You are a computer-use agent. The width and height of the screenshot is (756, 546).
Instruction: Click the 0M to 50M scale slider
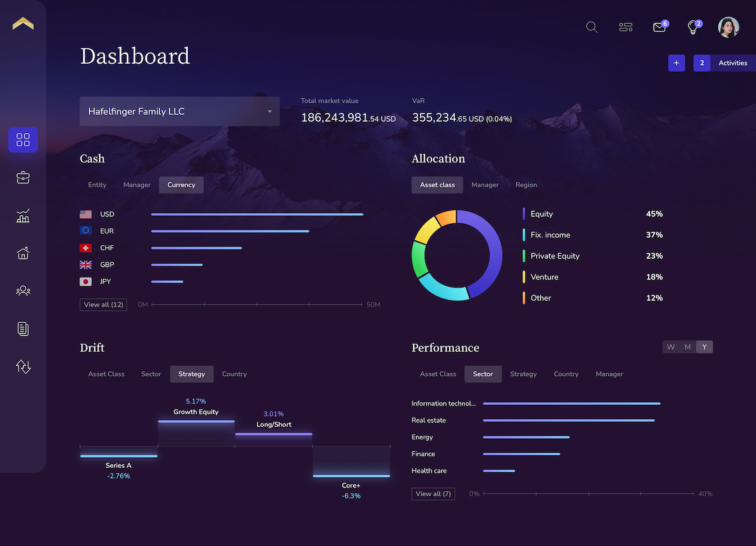258,305
